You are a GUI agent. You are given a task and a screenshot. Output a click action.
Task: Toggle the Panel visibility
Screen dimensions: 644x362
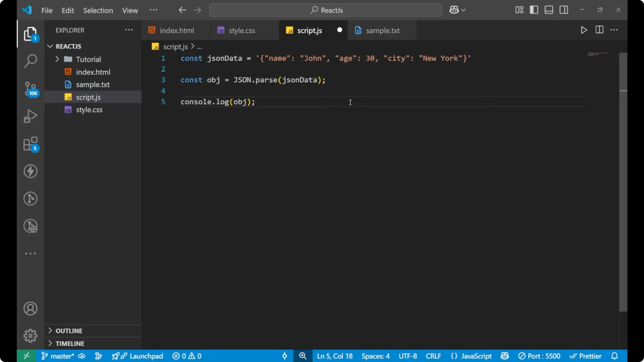click(x=549, y=10)
